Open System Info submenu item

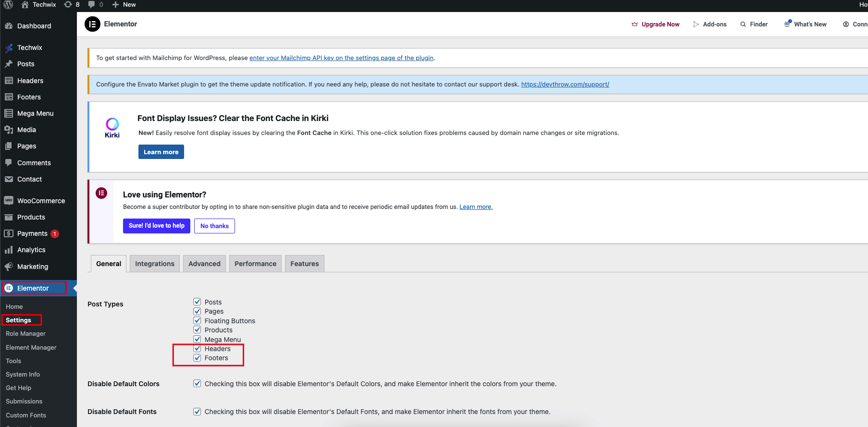point(23,374)
